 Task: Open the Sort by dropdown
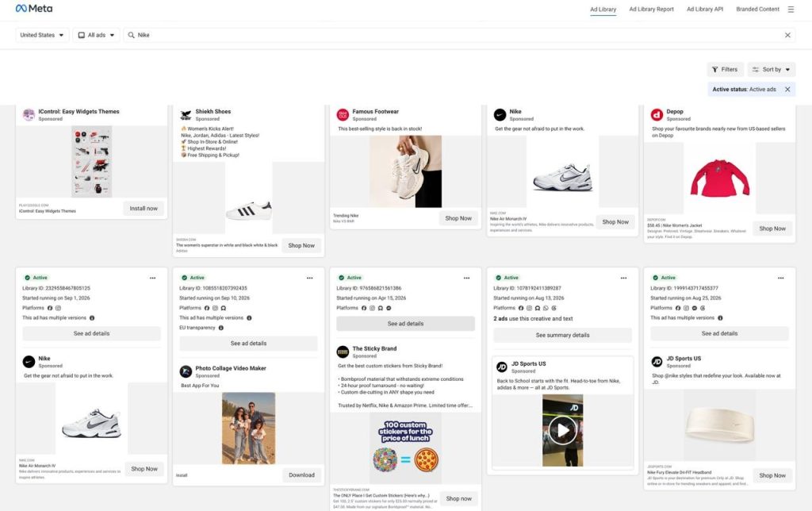771,70
